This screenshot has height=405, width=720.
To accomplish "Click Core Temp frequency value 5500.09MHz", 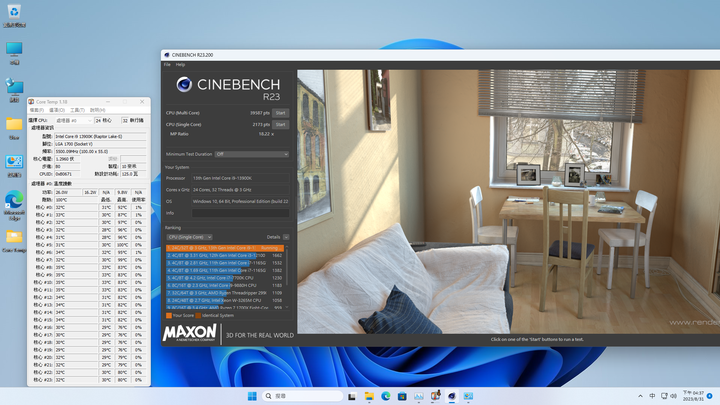I will pos(100,151).
